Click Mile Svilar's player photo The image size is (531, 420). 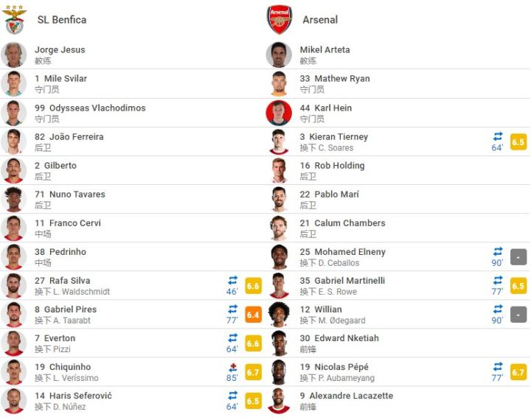coord(14,83)
